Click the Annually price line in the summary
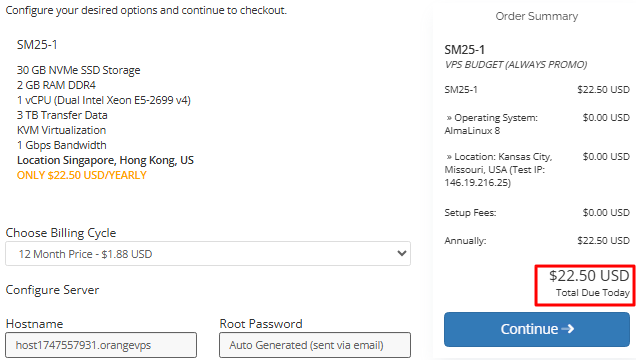636x360 pixels. click(537, 241)
